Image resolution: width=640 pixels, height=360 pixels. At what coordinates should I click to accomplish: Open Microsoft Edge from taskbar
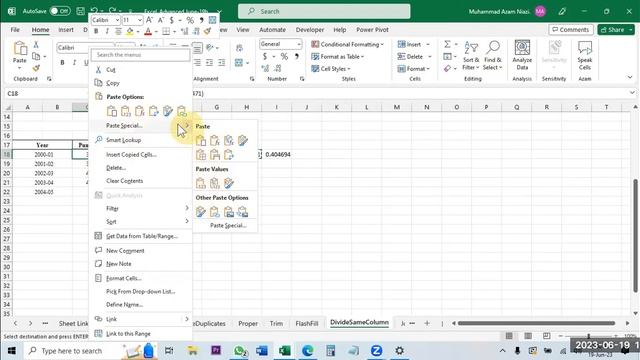308,351
